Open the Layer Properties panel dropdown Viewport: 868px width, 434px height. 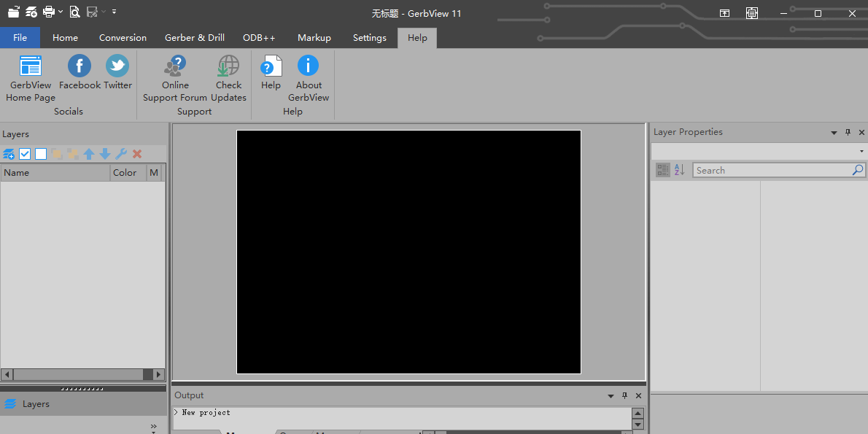point(833,132)
